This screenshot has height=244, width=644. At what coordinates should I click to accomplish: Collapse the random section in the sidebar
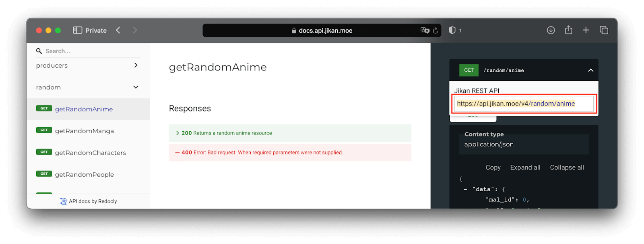[136, 87]
